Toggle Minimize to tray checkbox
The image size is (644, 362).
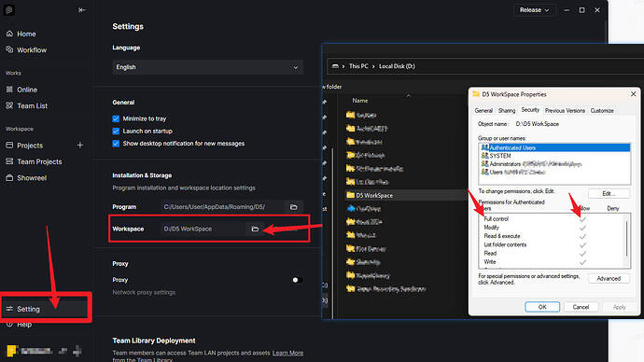[116, 118]
